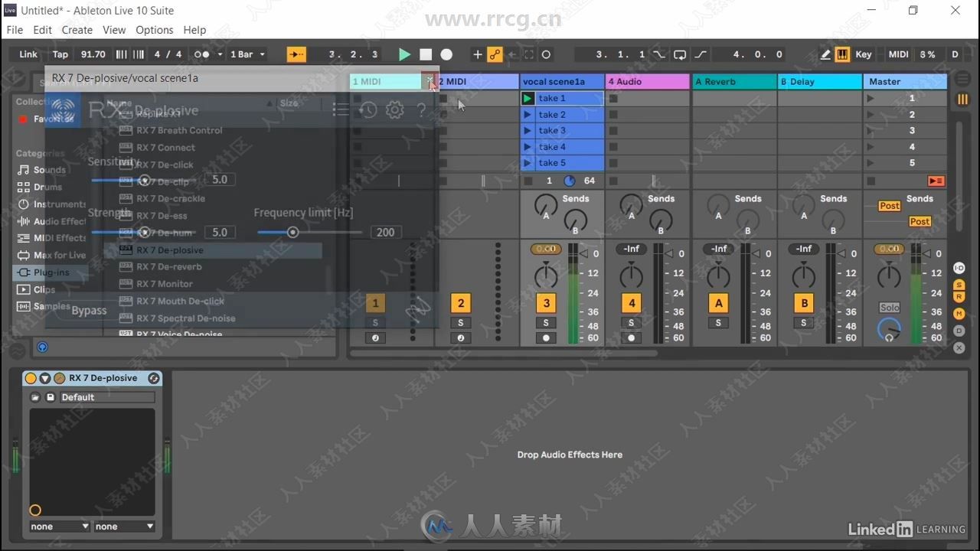Enable MIDI Map mode
980x551 pixels.
click(899, 54)
